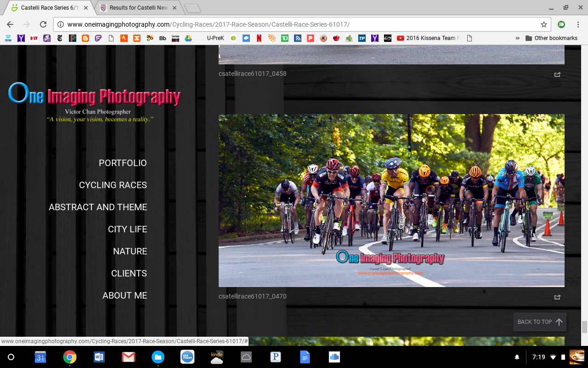Switch to Results for Castelli tab
588x368 pixels.
138,8
